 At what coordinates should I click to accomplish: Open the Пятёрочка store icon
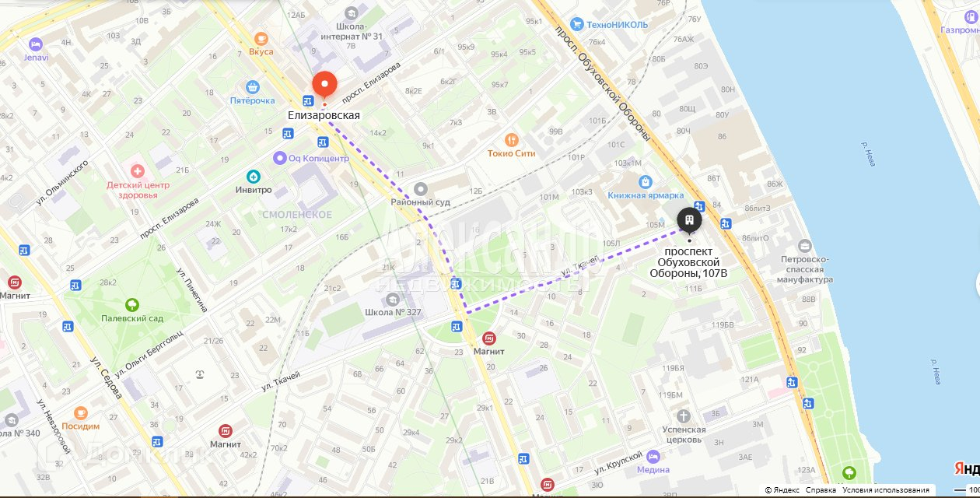(252, 87)
